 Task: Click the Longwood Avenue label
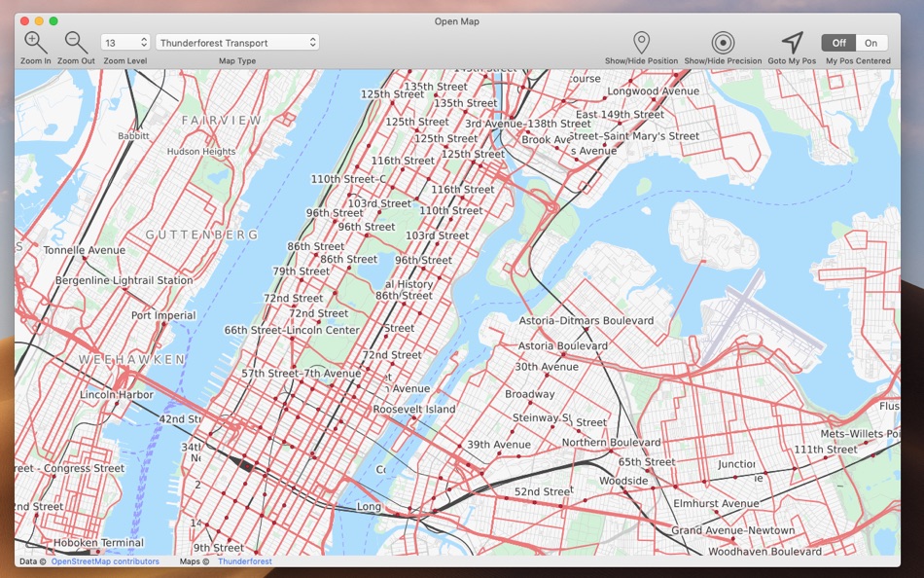(x=653, y=91)
